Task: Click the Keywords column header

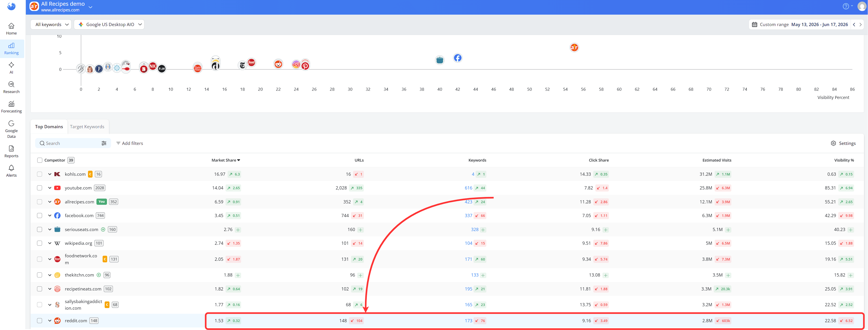Action: coord(477,160)
